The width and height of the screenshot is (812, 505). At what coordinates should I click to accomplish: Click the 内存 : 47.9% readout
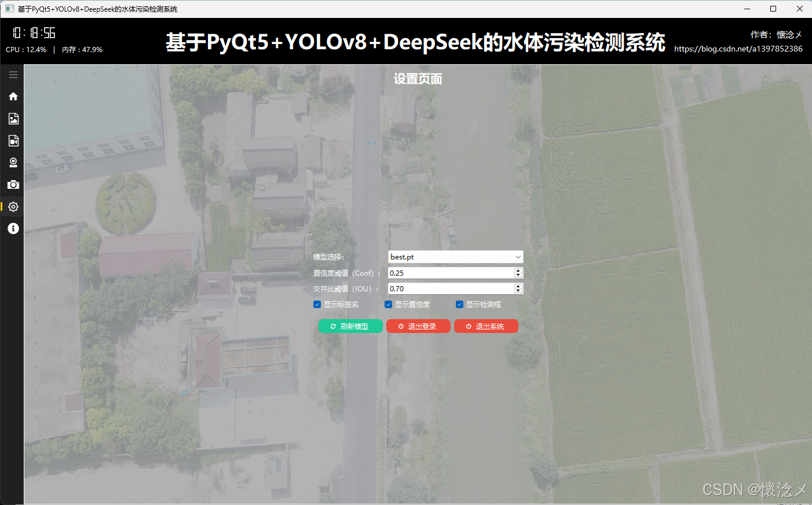coord(82,50)
